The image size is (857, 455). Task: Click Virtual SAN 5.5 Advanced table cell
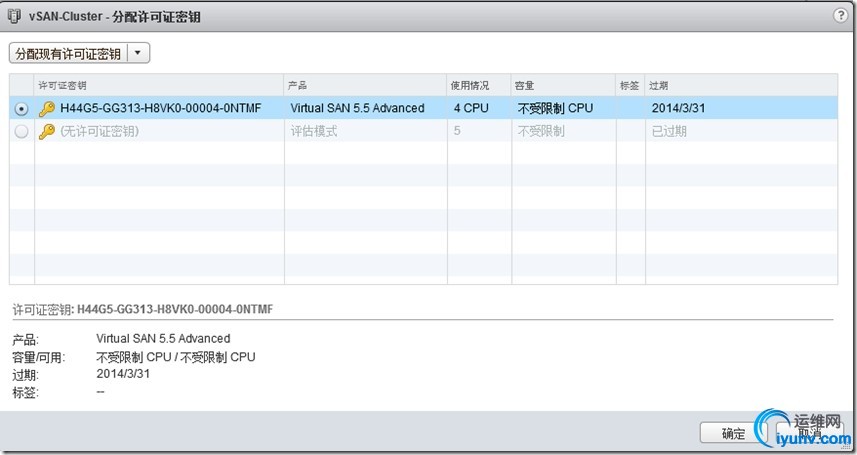tap(357, 108)
